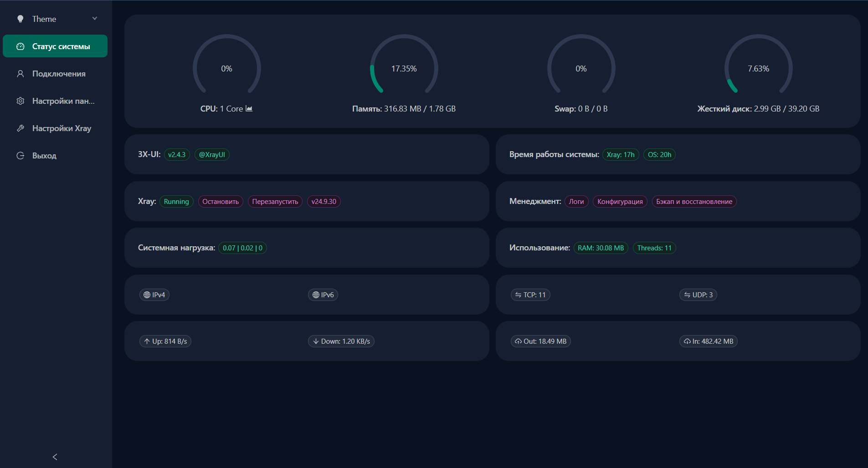Show the IPv4 address tag

coord(154,295)
